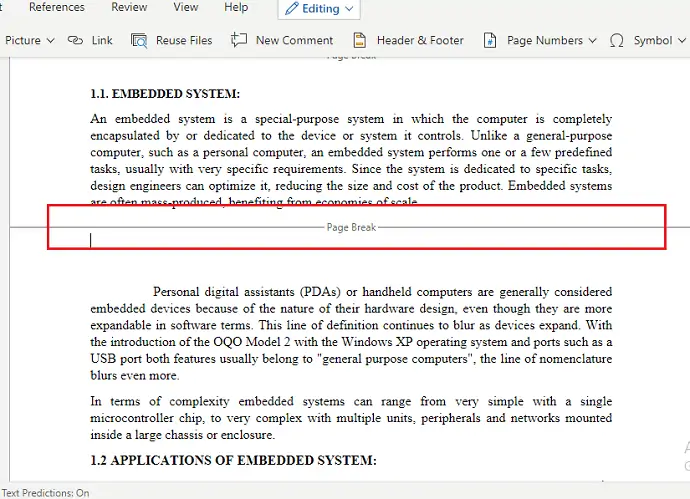The width and height of the screenshot is (690, 499).
Task: Click the Link button label
Action: pyautogui.click(x=102, y=40)
